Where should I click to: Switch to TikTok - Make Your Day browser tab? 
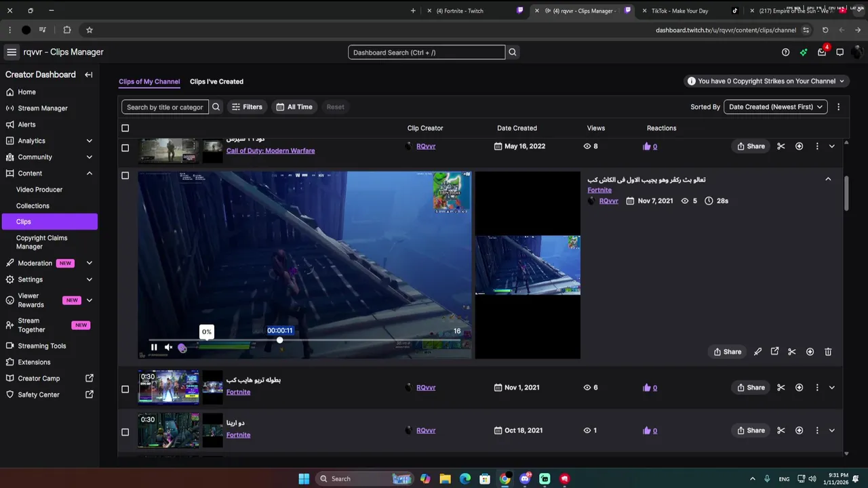coord(679,11)
